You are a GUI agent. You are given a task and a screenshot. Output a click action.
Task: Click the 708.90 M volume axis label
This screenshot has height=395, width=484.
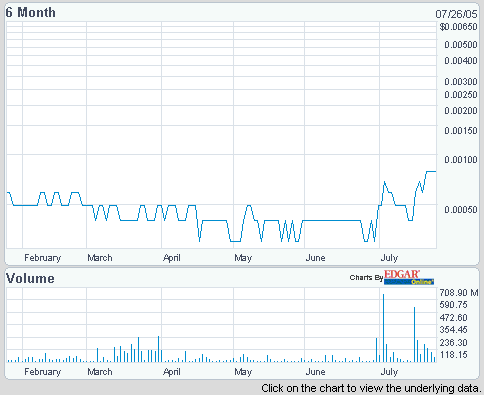point(459,293)
